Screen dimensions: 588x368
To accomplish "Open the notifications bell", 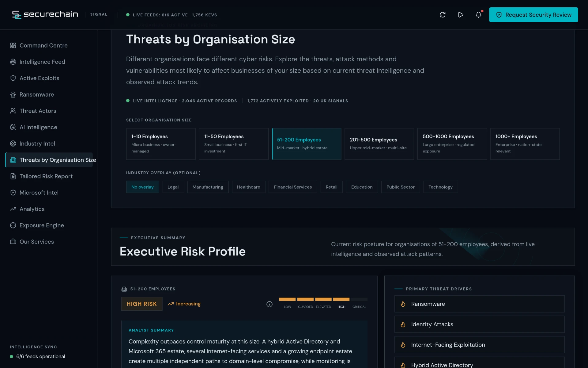I will pos(478,15).
